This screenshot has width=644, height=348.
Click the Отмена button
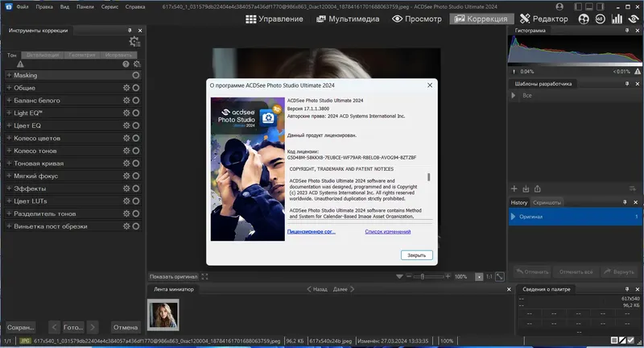tap(126, 327)
